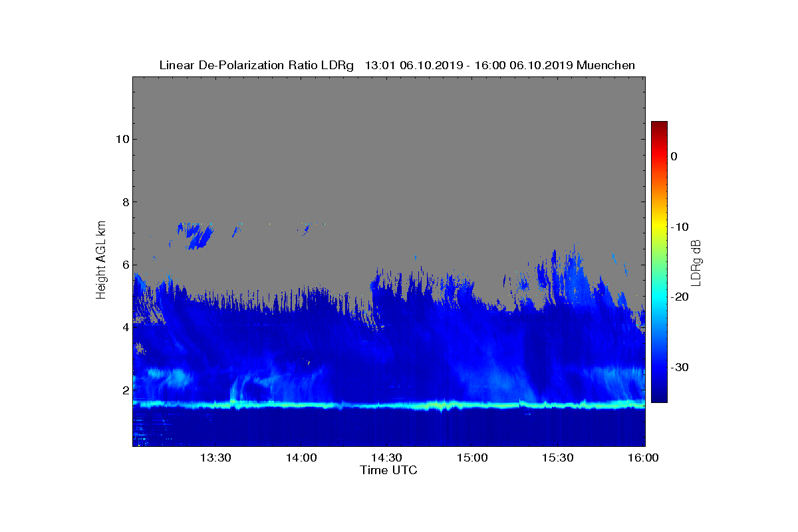Click the 'Height AGL km' axis label

(x=101, y=261)
